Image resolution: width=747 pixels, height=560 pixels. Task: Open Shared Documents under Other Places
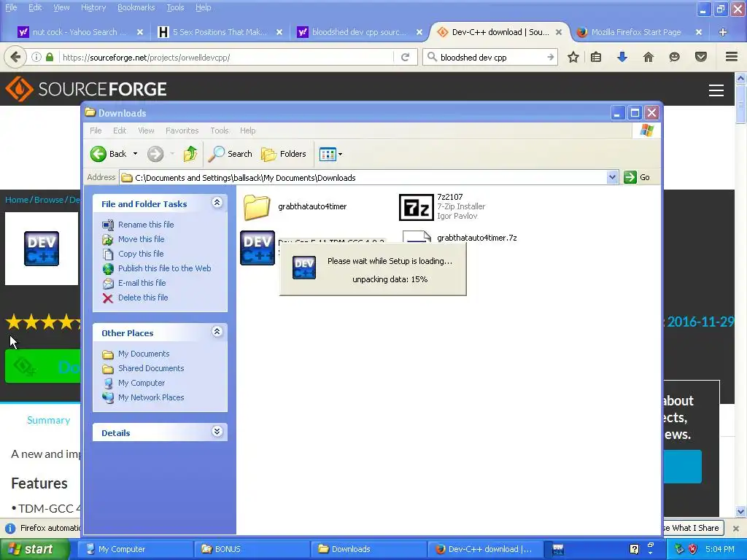(x=150, y=368)
